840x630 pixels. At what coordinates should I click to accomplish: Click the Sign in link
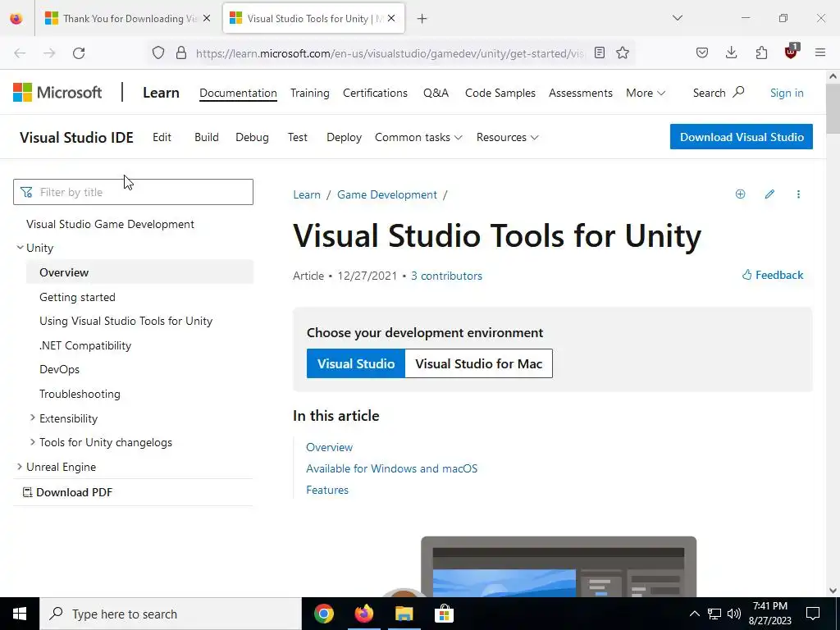click(x=787, y=93)
